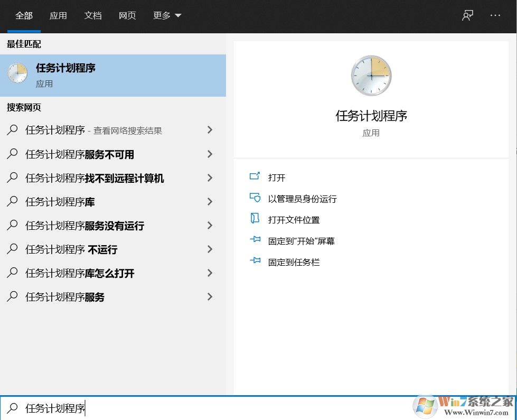
Task: Click the feedback person icon at top right
Action: point(467,16)
